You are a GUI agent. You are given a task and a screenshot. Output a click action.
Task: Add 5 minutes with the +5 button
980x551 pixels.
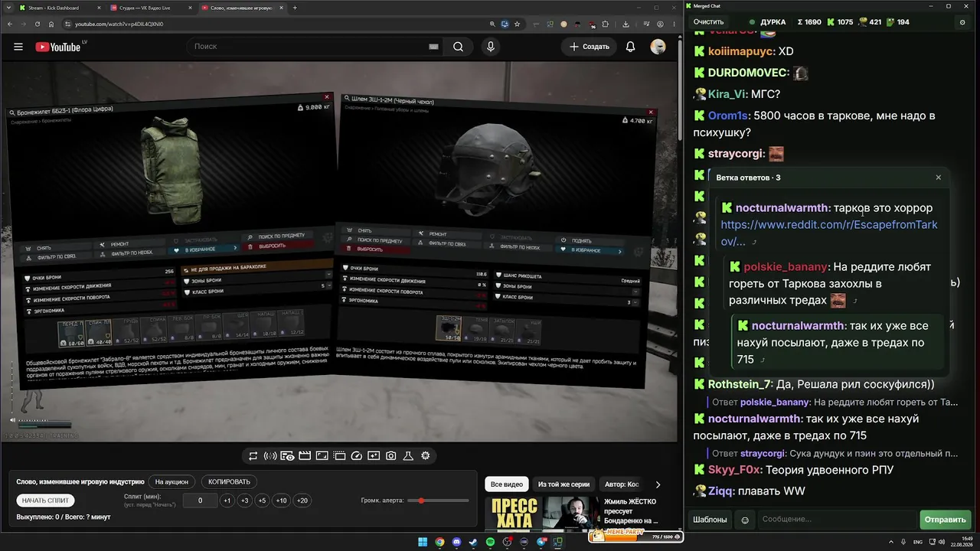[262, 500]
